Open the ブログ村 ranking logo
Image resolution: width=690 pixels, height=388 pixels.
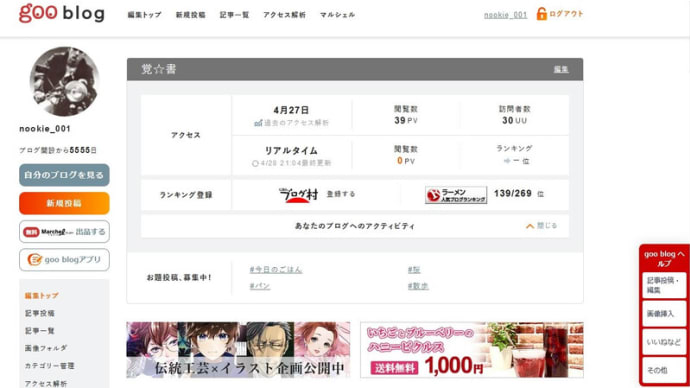tap(298, 194)
